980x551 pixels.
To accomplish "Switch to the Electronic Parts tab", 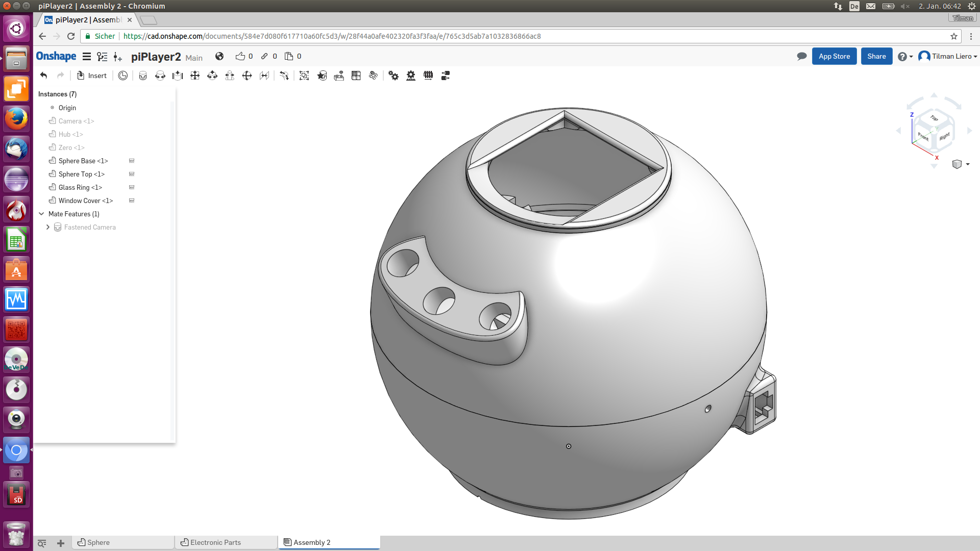I will click(226, 542).
